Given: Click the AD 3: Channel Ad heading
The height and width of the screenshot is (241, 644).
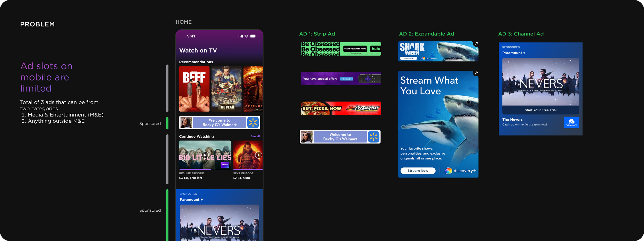Looking at the screenshot, I should [521, 34].
